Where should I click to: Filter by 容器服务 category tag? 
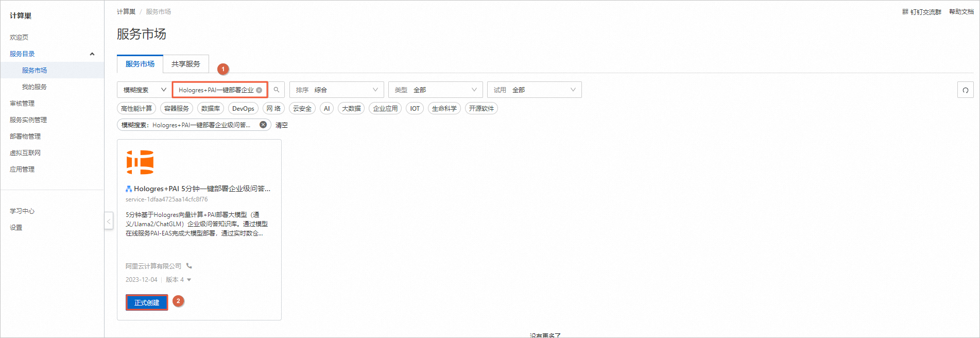(x=177, y=108)
